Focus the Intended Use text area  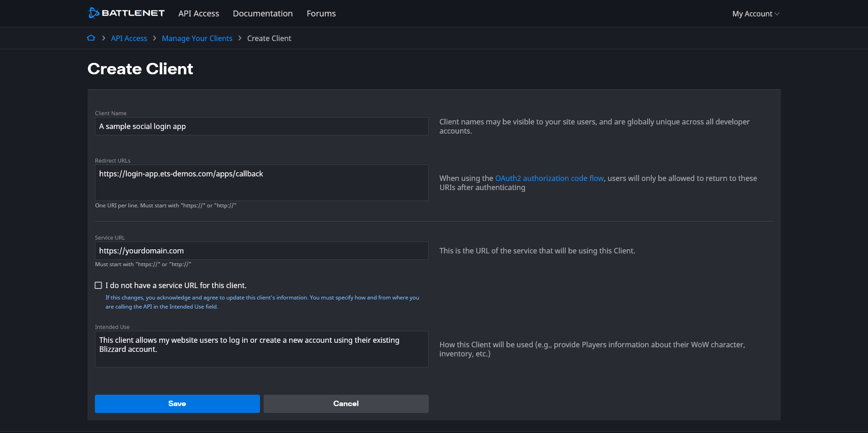tap(262, 349)
